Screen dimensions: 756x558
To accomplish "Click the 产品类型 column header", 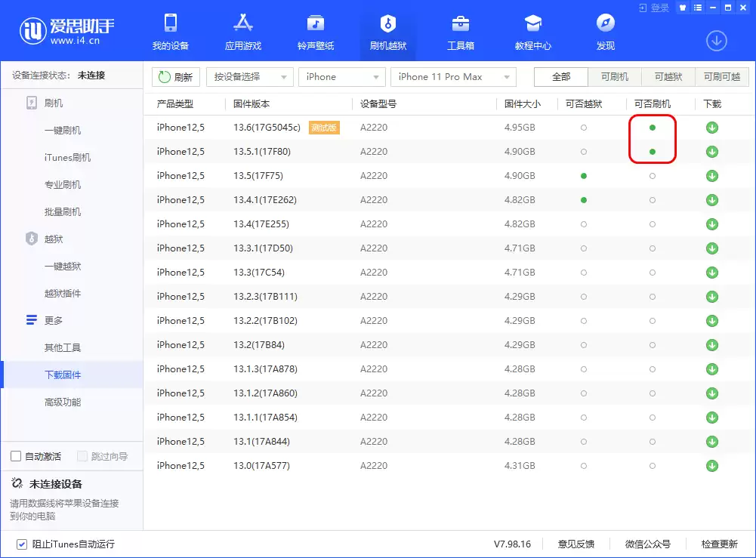I will [x=175, y=104].
